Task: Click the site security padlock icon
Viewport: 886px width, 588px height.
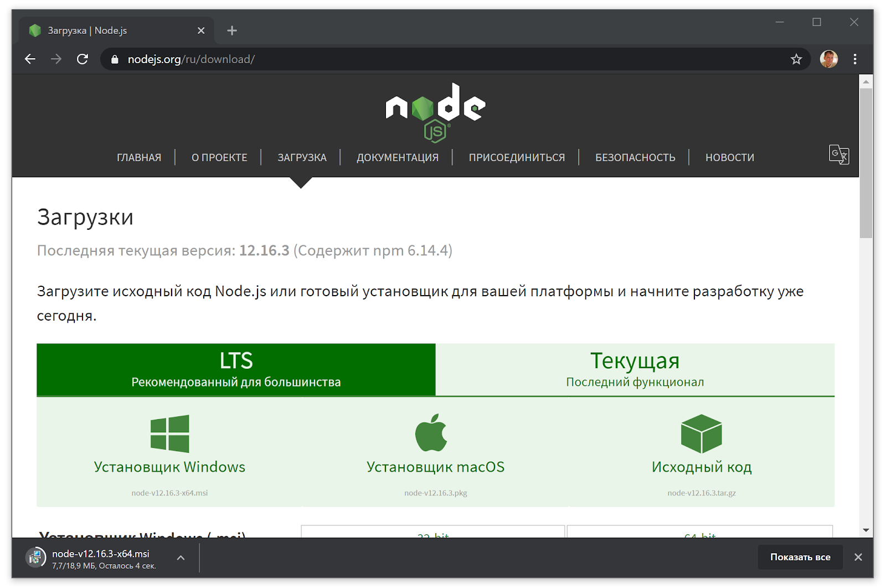Action: 115,59
